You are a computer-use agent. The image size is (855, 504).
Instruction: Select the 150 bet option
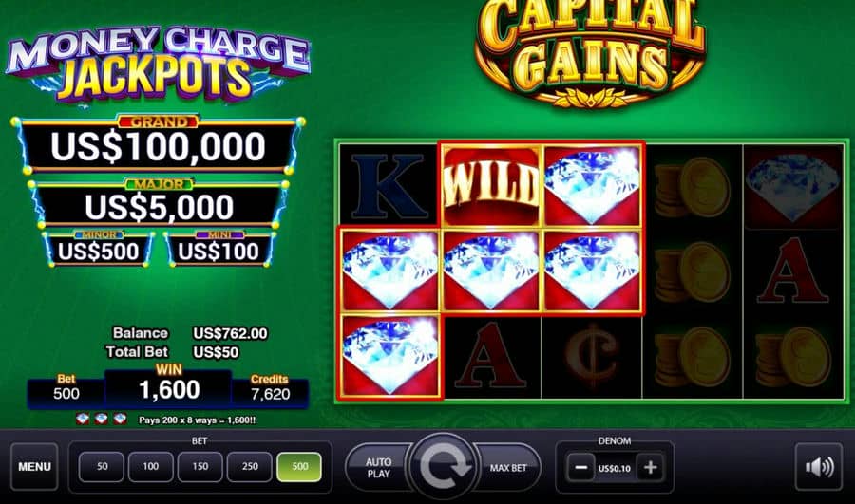[x=200, y=466]
